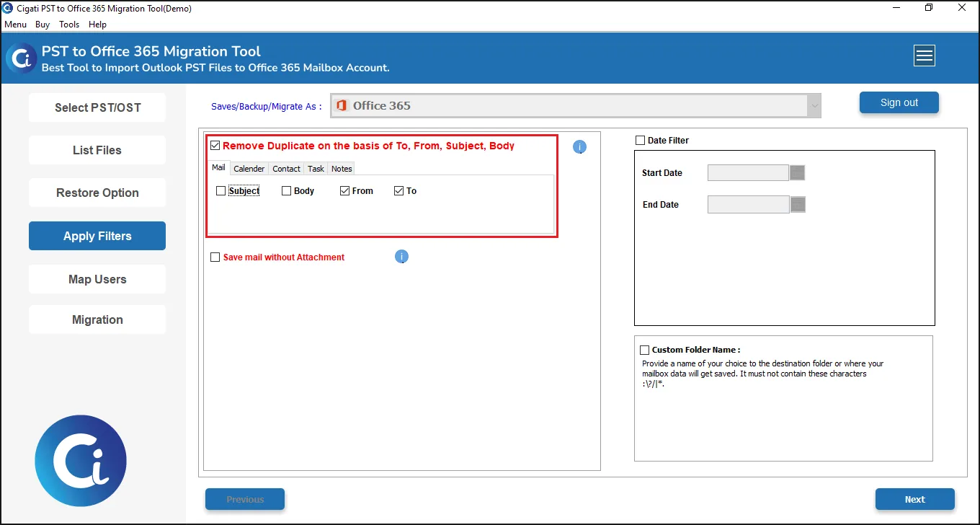
Task: Switch to the Task tab
Action: click(316, 168)
